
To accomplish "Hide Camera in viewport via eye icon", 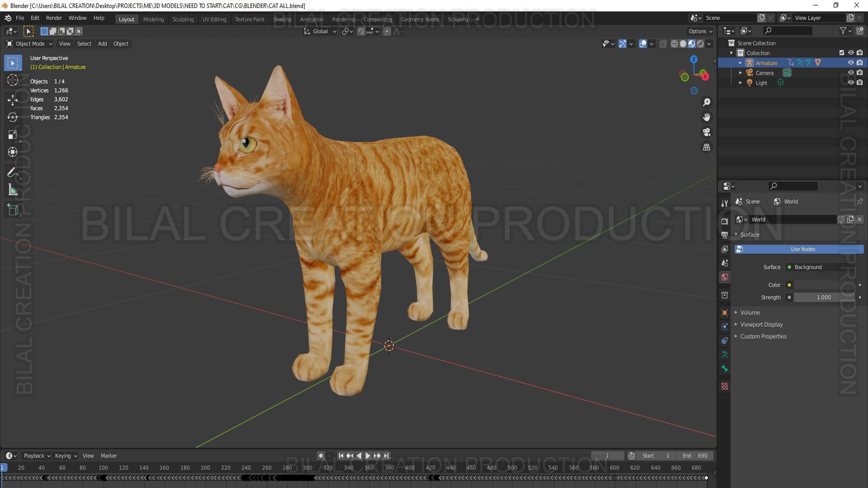I will [x=850, y=72].
